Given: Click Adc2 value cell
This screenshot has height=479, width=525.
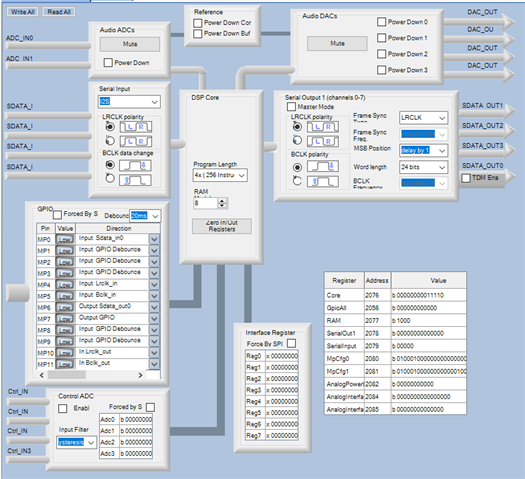Looking at the screenshot, I should [136, 442].
